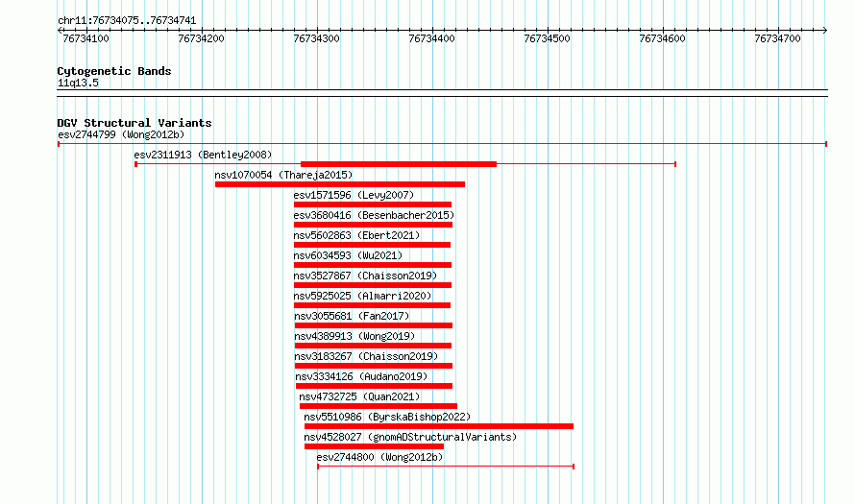Click ruler position 76734100
The height and width of the screenshot is (504, 855).
tap(86, 38)
